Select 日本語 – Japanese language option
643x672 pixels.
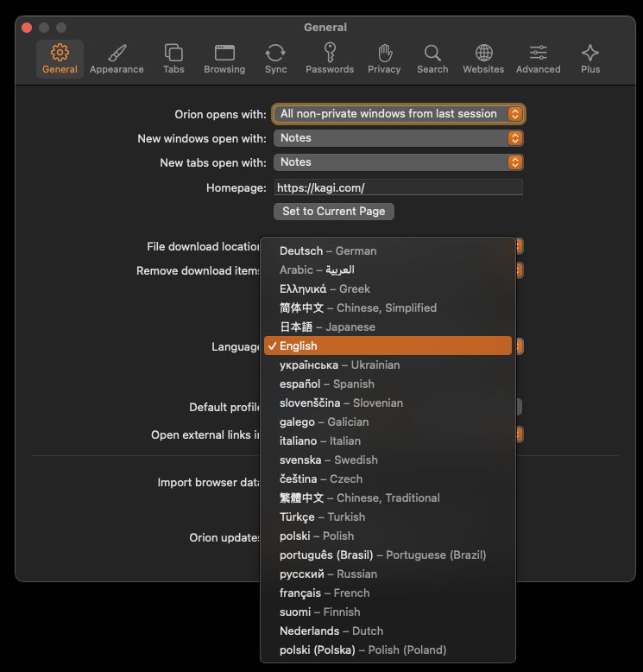pos(327,326)
